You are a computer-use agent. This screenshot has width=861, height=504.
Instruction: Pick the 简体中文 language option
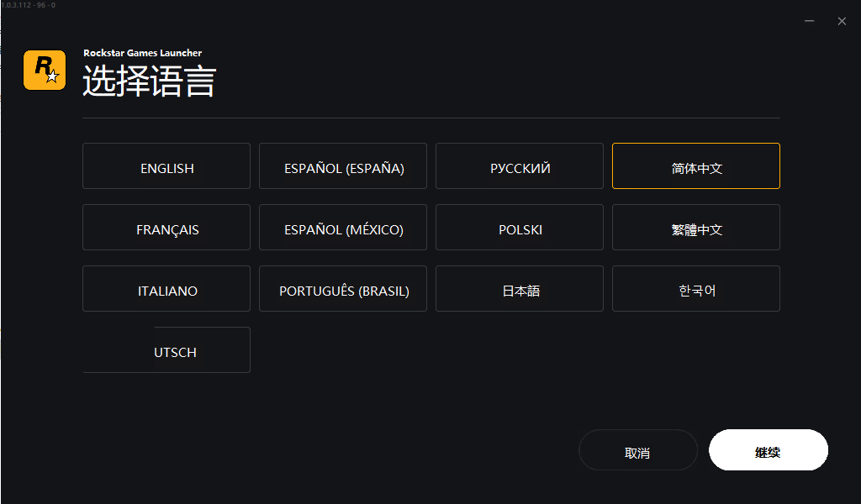696,166
